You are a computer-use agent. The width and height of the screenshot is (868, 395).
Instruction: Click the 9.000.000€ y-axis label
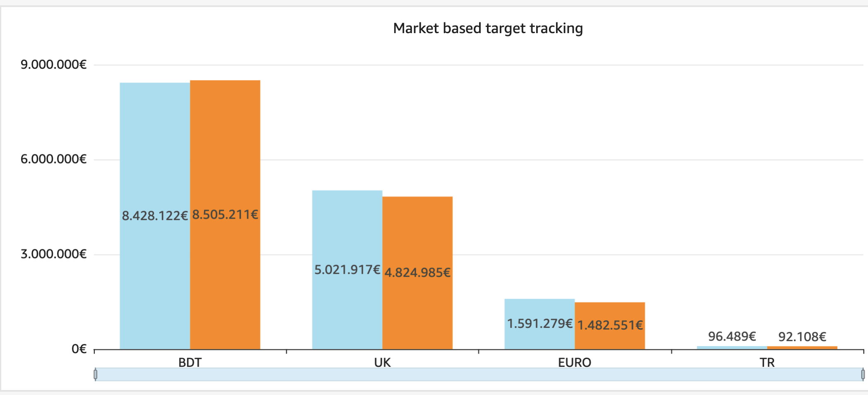pos(53,65)
